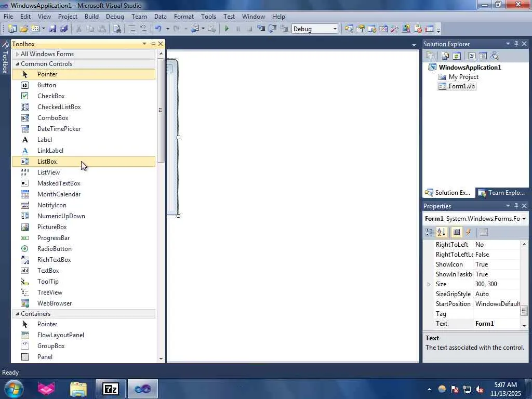Image resolution: width=532 pixels, height=399 pixels.
Task: Click the Open File folder icon
Action: (x=24, y=29)
